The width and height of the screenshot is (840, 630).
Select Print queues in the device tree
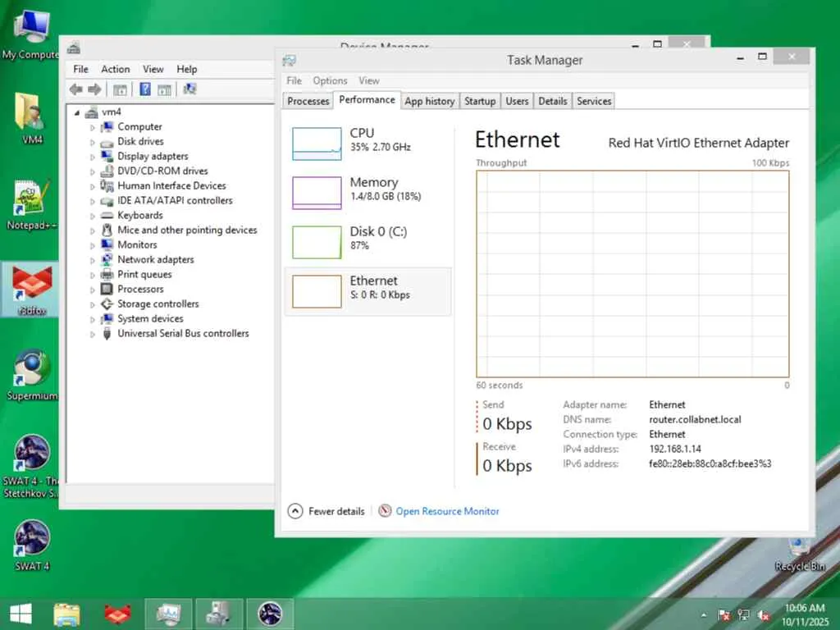coord(144,274)
